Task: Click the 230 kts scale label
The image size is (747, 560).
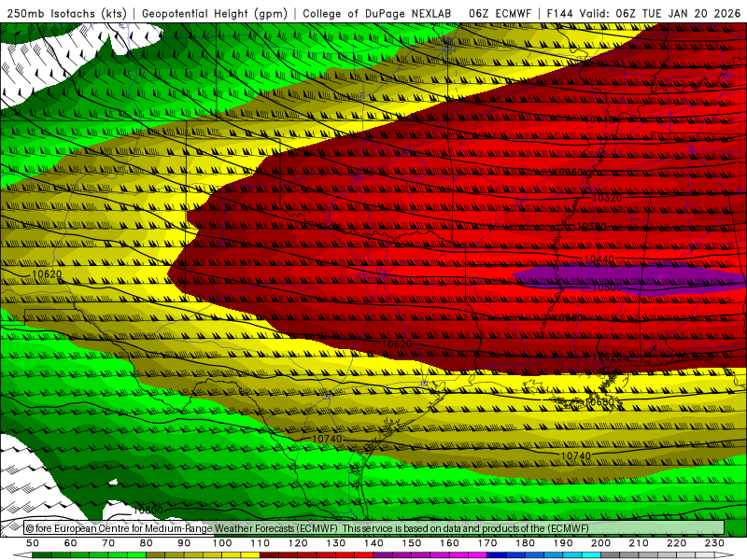Action: click(714, 543)
